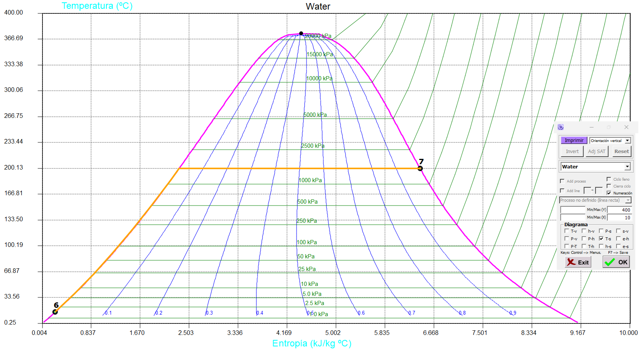Open the Proceso no definido dropdown
Image resolution: width=644 pixels, height=351 pixels.
[x=628, y=200]
